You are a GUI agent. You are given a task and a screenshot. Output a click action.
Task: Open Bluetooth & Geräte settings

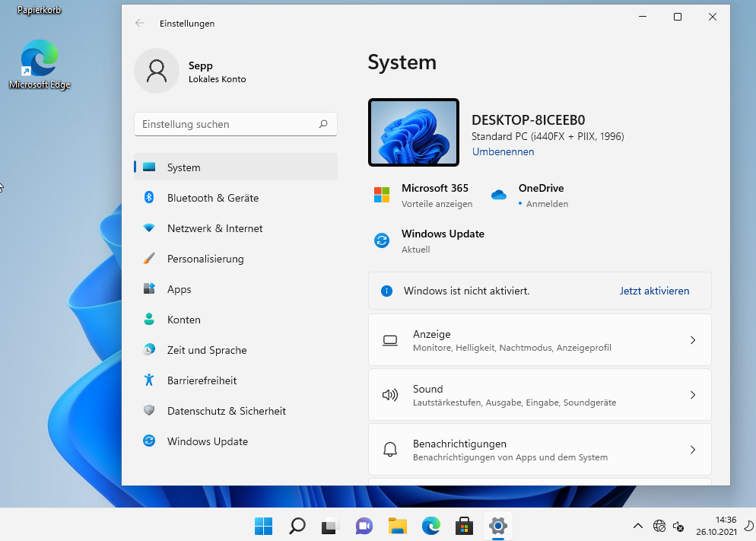click(x=235, y=198)
